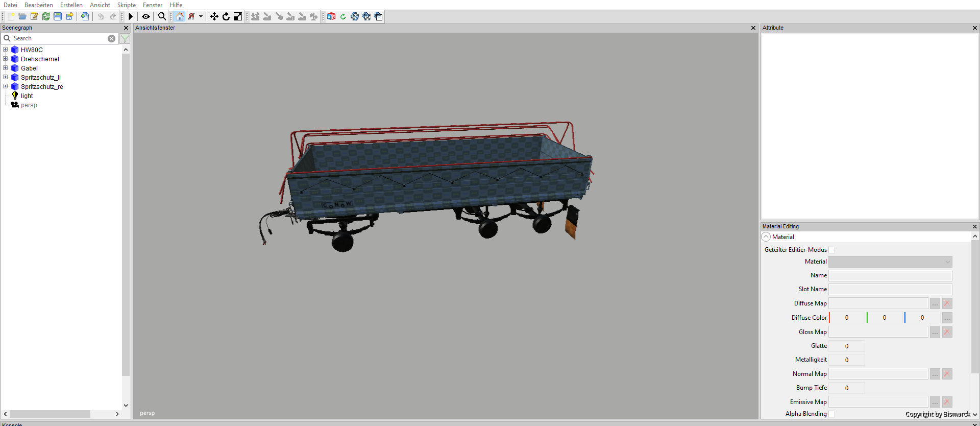Clear the Scenegraph search field
Image resolution: width=980 pixels, height=426 pixels.
coord(111,38)
